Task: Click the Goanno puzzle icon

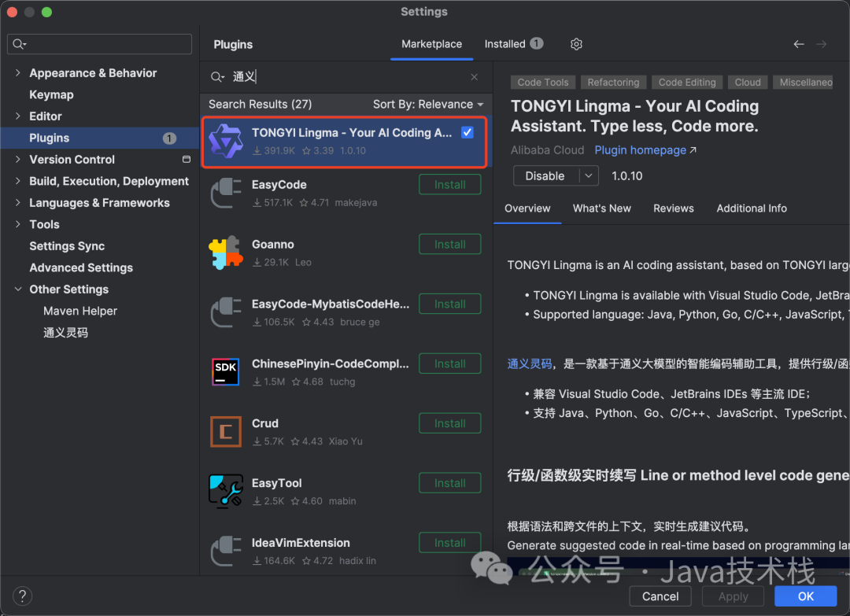Action: [x=226, y=253]
